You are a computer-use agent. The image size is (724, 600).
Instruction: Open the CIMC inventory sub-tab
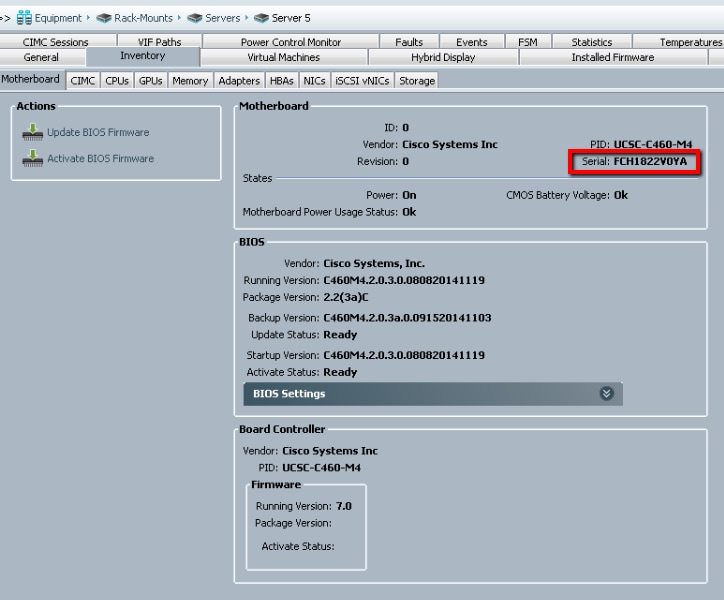click(x=83, y=80)
